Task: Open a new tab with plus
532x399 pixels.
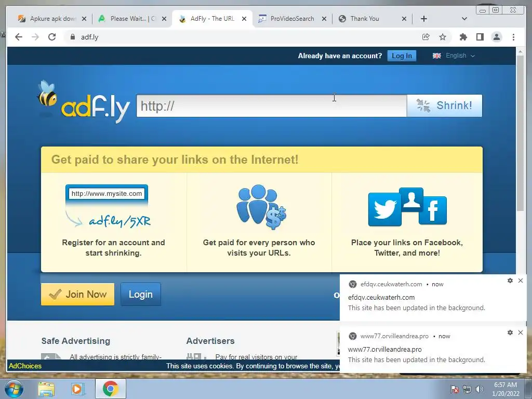Action: click(x=424, y=19)
